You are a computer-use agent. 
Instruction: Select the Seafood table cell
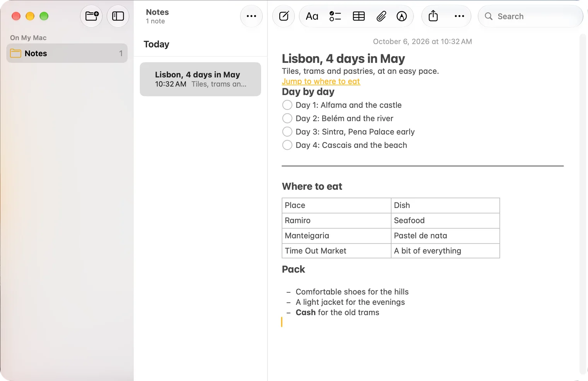[x=445, y=220]
